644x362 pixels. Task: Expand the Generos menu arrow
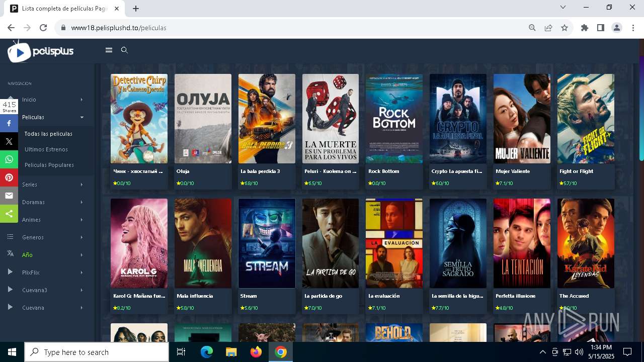82,237
